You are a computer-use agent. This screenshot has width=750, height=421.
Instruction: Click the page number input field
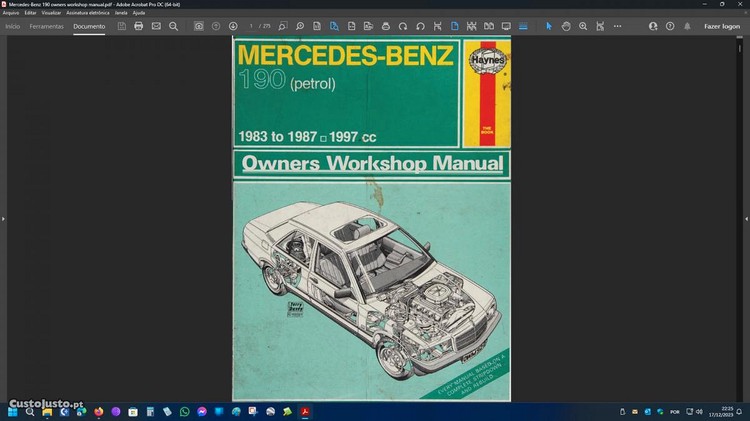[253, 26]
